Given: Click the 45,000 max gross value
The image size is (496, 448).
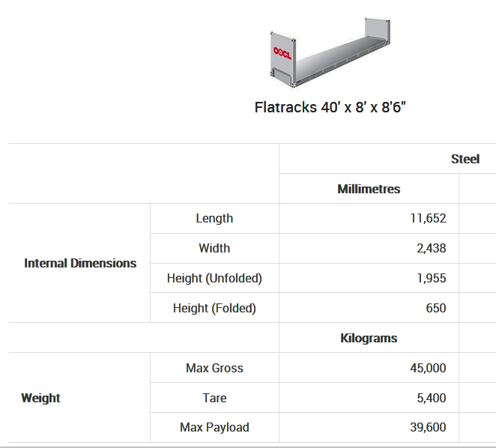Looking at the screenshot, I should click(428, 368).
